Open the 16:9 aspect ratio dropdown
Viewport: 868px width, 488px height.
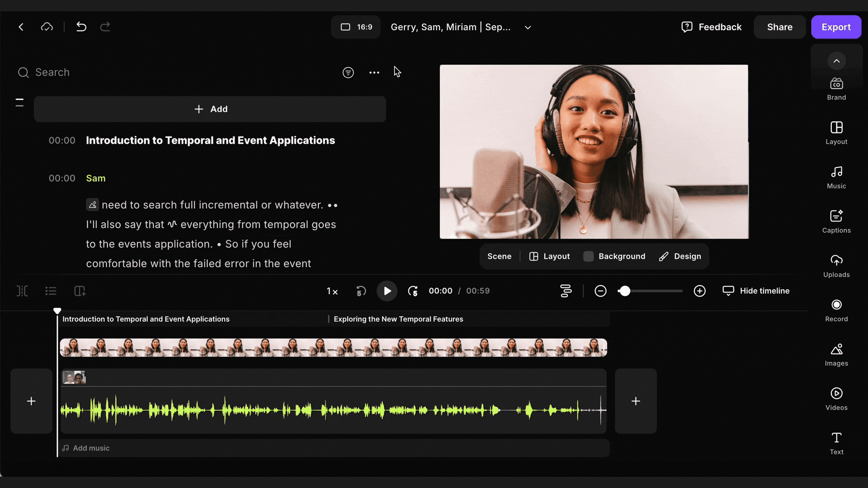356,27
